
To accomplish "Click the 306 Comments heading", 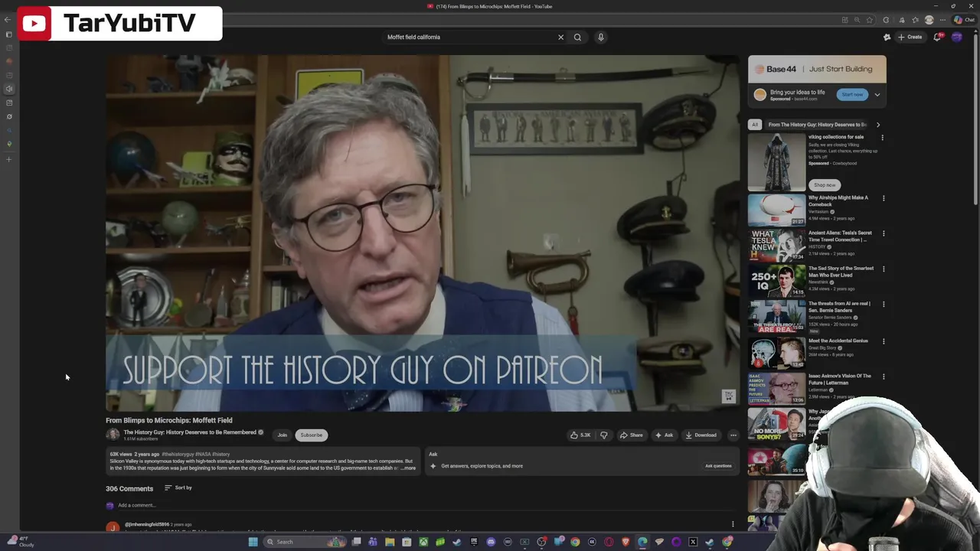I will pyautogui.click(x=129, y=488).
